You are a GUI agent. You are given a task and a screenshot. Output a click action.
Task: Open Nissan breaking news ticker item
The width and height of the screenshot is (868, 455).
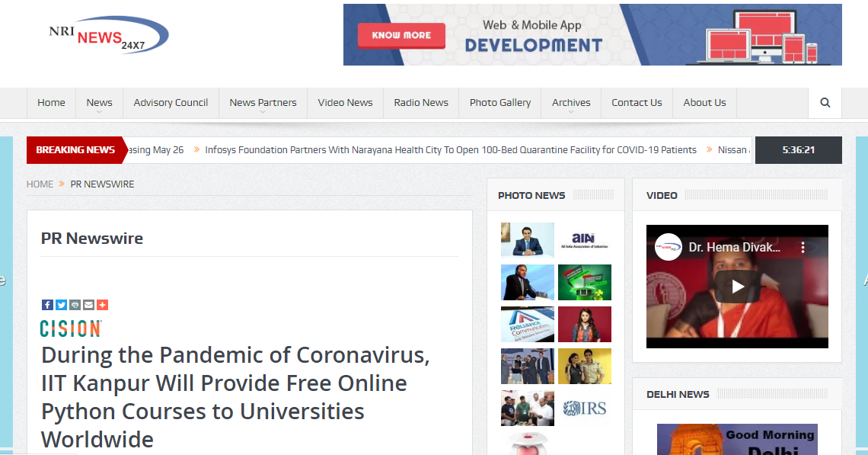[734, 149]
